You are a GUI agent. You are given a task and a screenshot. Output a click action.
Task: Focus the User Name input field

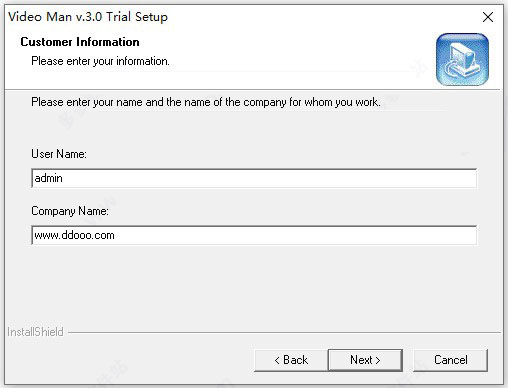[254, 178]
